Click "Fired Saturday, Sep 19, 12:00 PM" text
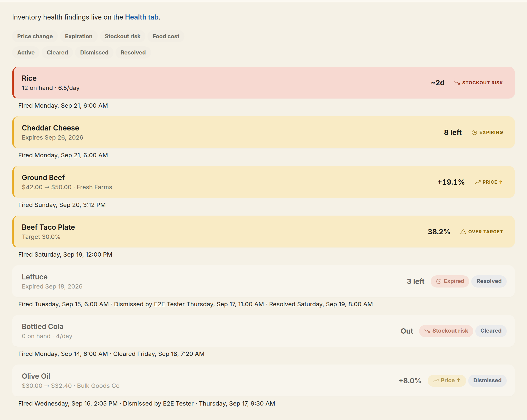The image size is (527, 420). coord(65,255)
